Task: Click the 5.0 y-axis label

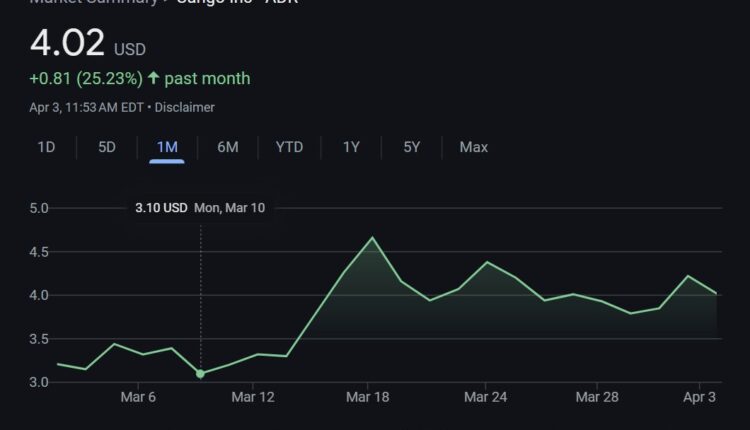Action: pyautogui.click(x=39, y=209)
